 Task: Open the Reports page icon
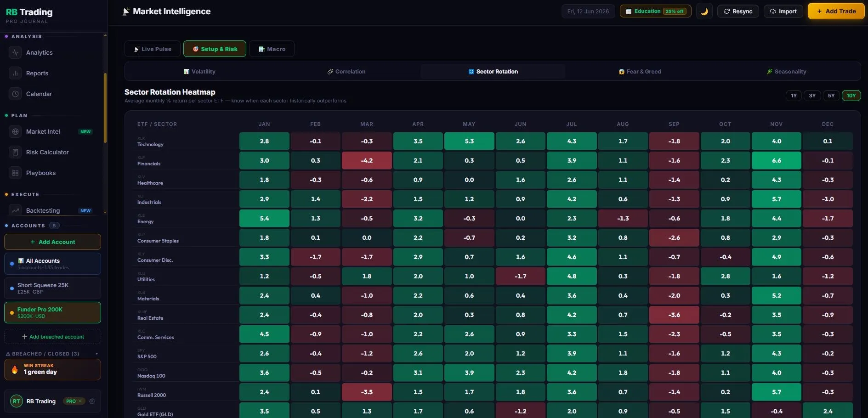(16, 73)
